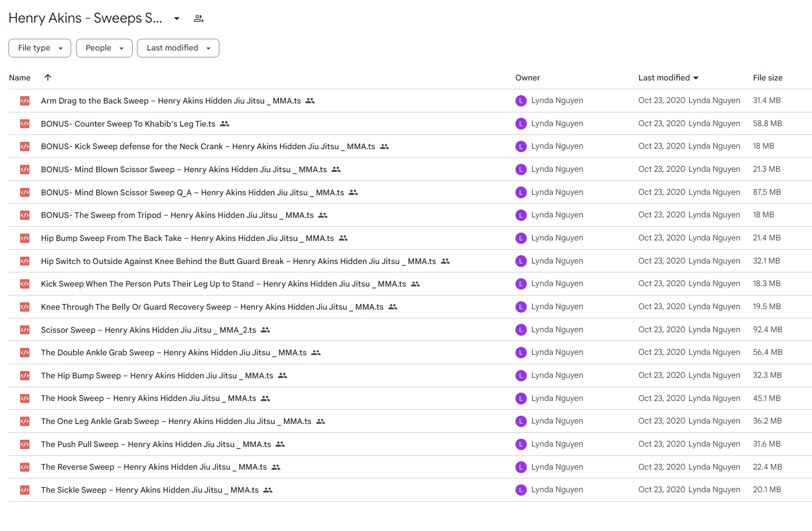The width and height of the screenshot is (812, 531).
Task: Click file icon for Hip Switch to Outside
Action: pos(25,261)
